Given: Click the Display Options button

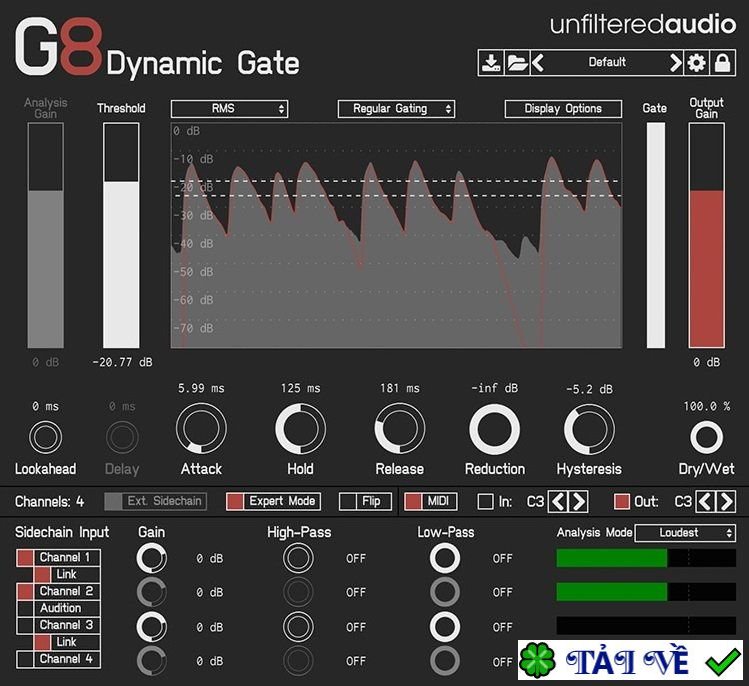Looking at the screenshot, I should [563, 108].
